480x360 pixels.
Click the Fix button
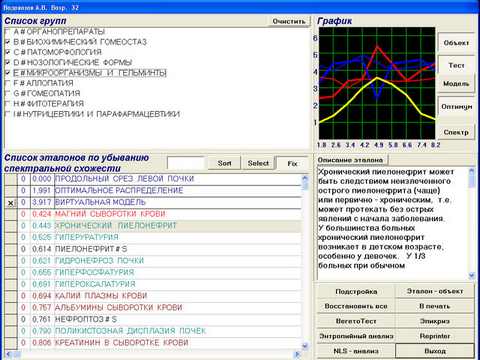[x=292, y=164]
